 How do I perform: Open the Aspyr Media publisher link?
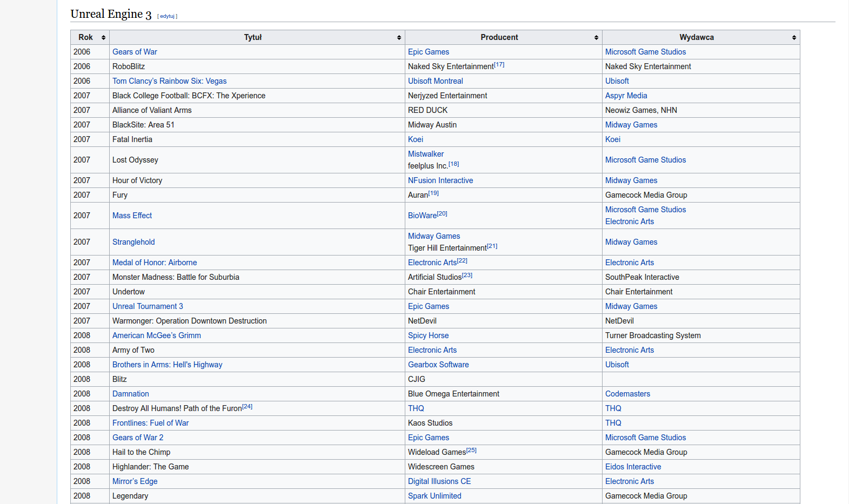626,96
